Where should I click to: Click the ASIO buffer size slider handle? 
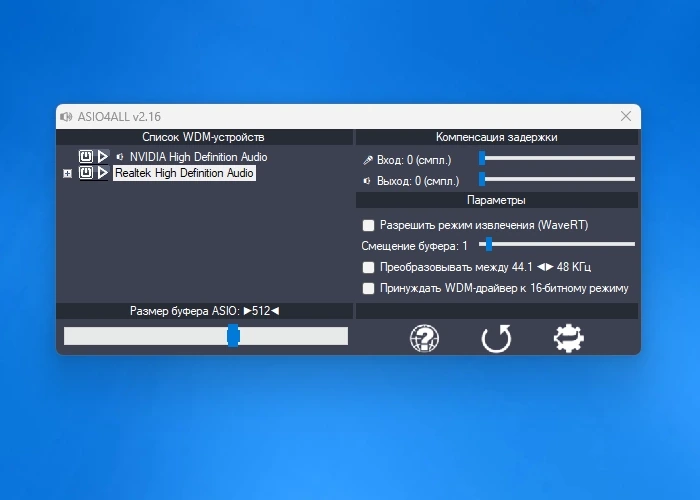(233, 336)
